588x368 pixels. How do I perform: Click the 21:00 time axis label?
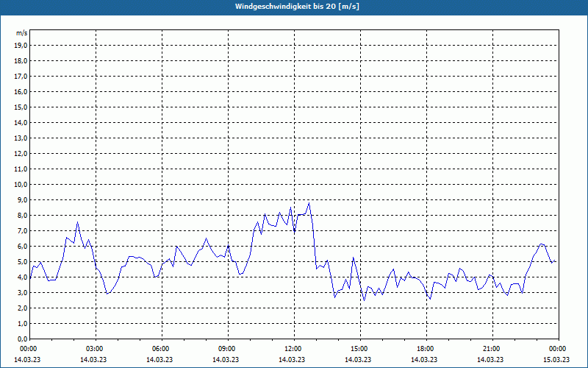(x=492, y=349)
